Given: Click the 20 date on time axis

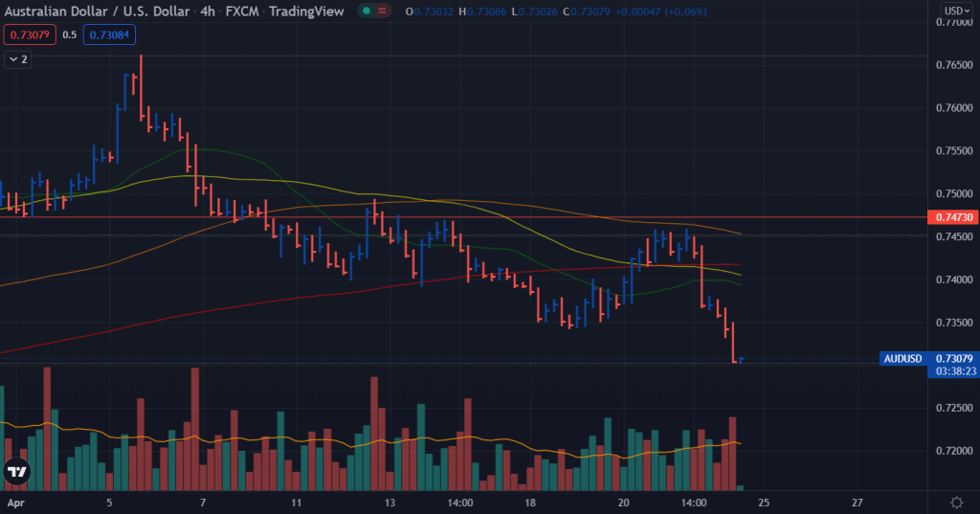Looking at the screenshot, I should [623, 503].
